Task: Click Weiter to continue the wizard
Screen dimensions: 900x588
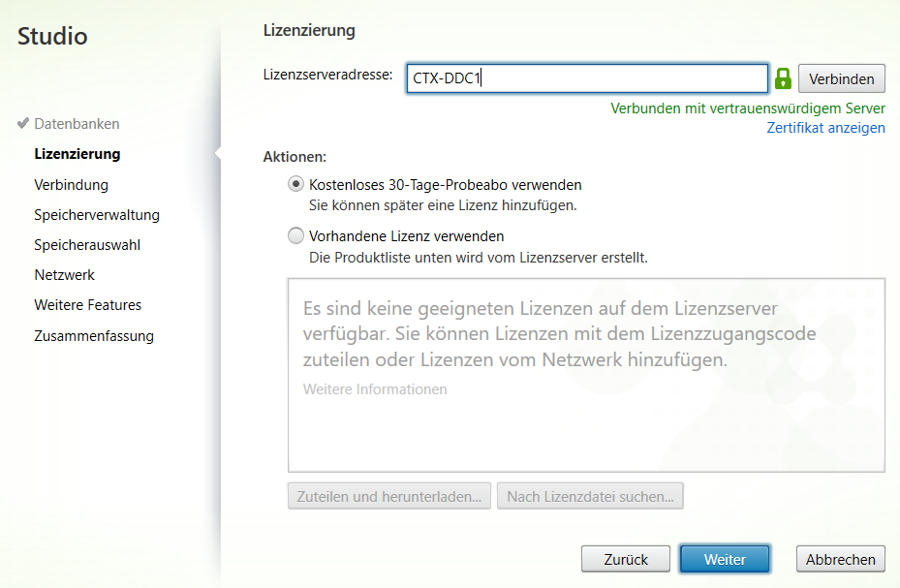Action: pyautogui.click(x=724, y=559)
